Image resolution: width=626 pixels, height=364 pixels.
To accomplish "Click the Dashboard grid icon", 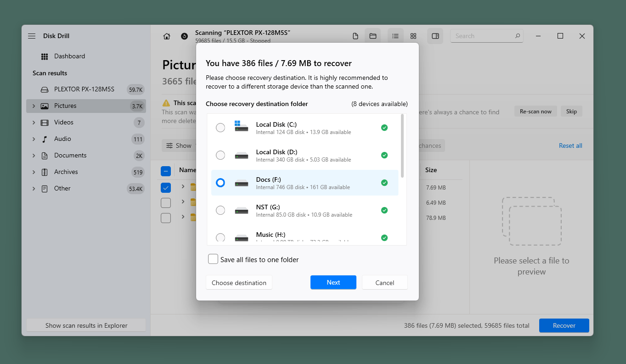I will click(45, 56).
